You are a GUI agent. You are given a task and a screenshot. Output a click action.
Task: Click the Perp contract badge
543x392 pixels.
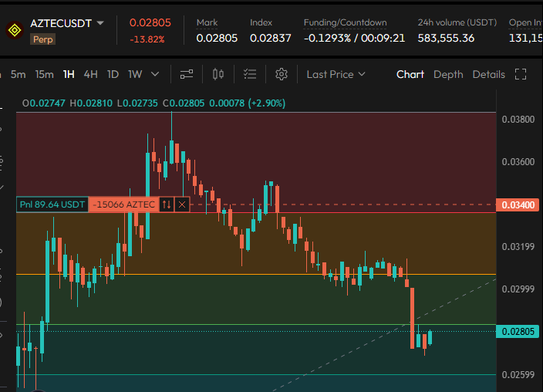pos(43,39)
